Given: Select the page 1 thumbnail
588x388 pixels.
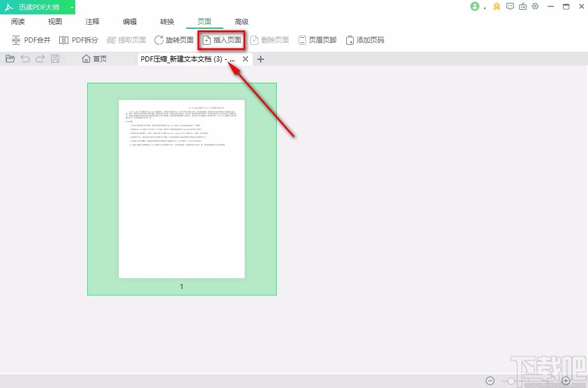Looking at the screenshot, I should pos(181,189).
